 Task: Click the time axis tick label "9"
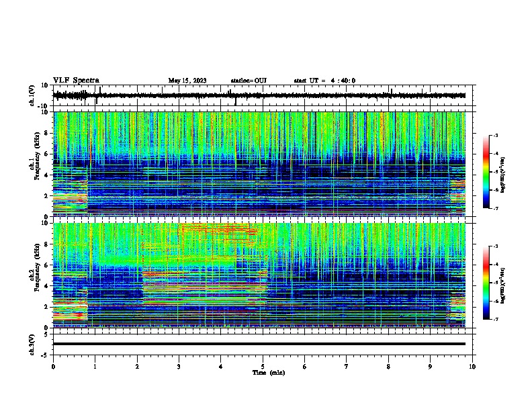pos(430,367)
